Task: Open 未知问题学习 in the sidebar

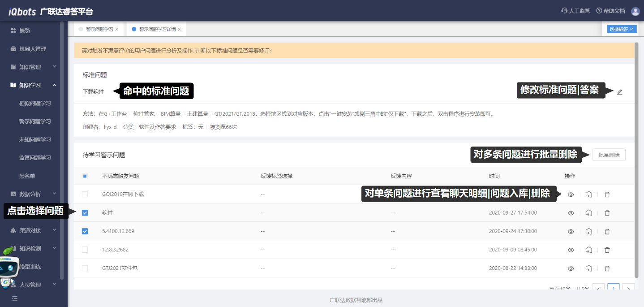Action: pos(35,140)
